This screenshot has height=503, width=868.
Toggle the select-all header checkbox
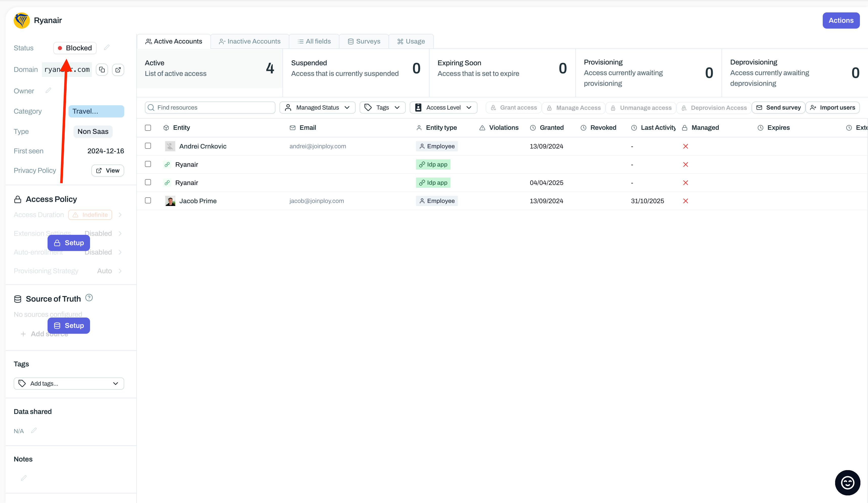148,128
